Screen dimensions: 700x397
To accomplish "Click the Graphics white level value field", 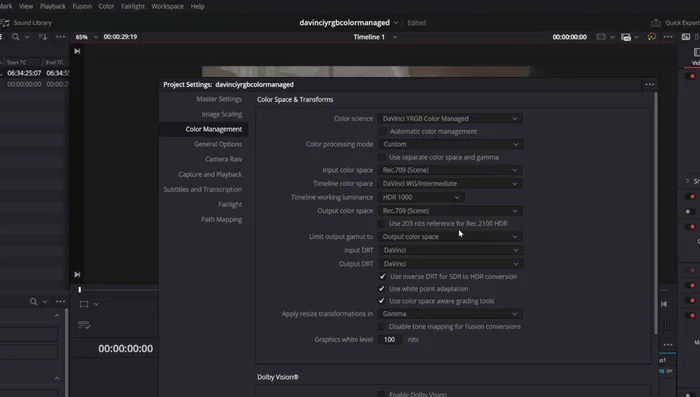I will (390, 339).
